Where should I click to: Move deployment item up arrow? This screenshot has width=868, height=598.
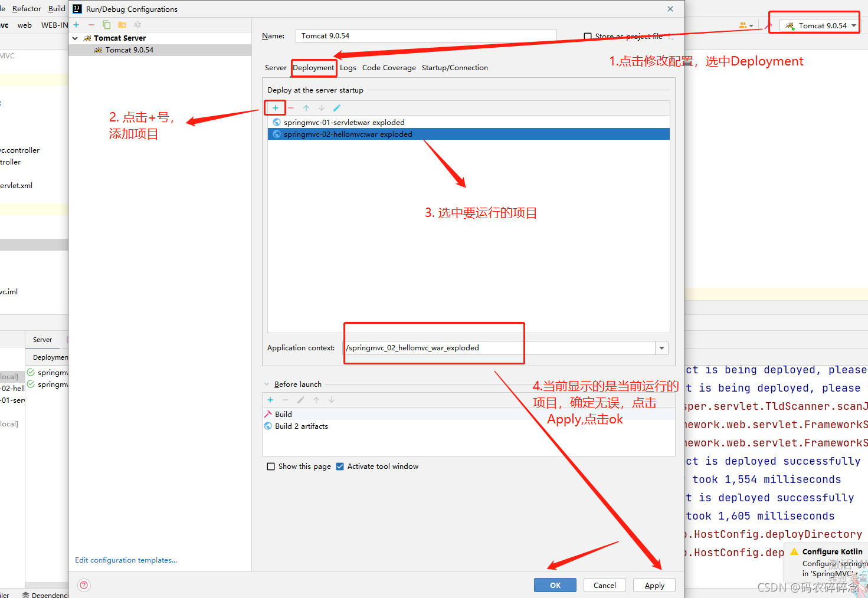[306, 108]
